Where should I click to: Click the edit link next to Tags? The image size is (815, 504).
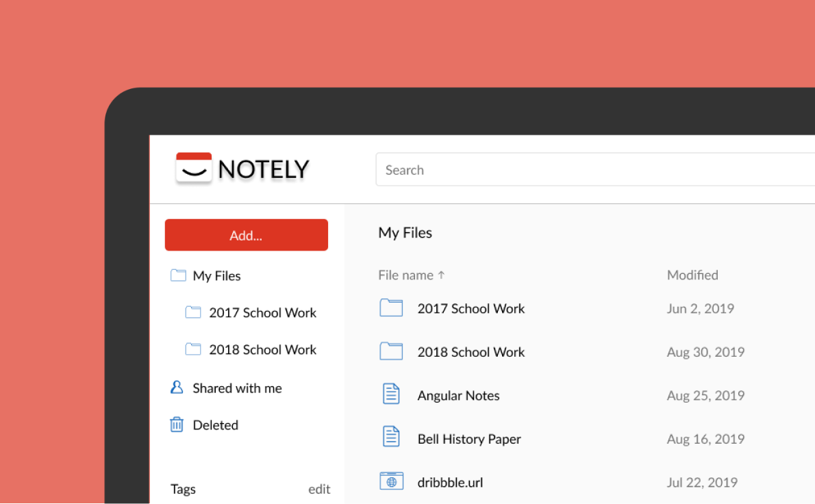click(319, 489)
